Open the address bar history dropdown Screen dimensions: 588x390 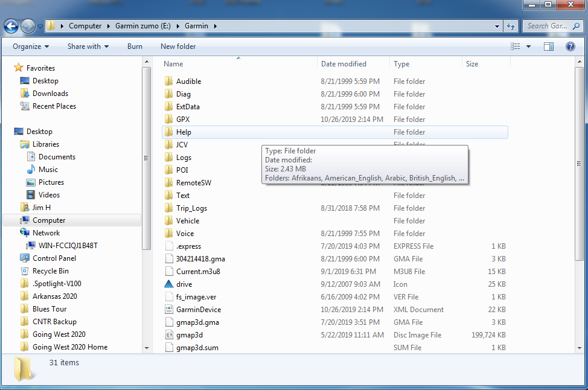[497, 26]
